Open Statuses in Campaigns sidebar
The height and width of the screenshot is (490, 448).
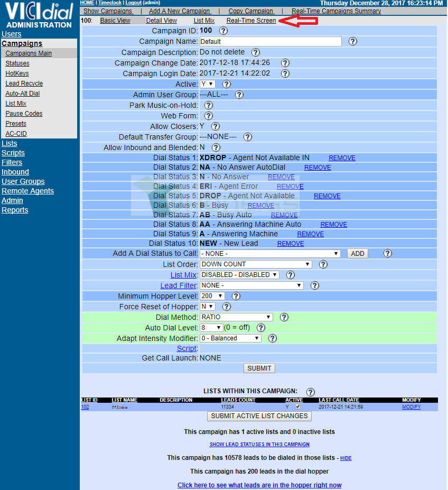[17, 63]
